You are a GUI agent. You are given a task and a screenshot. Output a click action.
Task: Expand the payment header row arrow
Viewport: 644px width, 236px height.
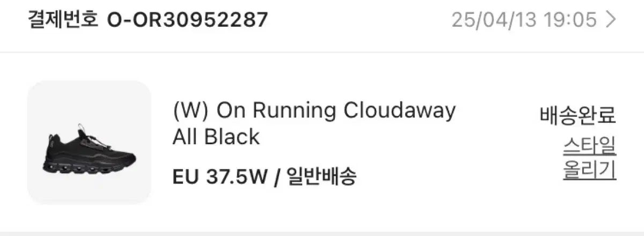click(610, 20)
